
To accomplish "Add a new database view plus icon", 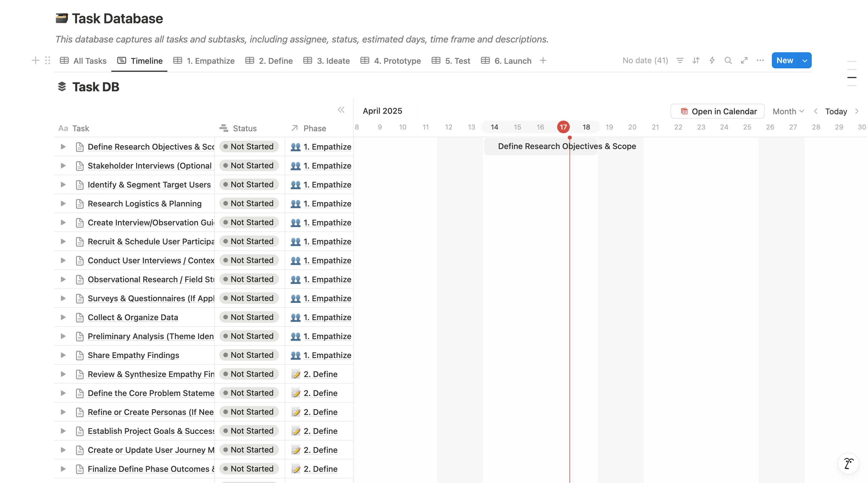I will [x=543, y=61].
